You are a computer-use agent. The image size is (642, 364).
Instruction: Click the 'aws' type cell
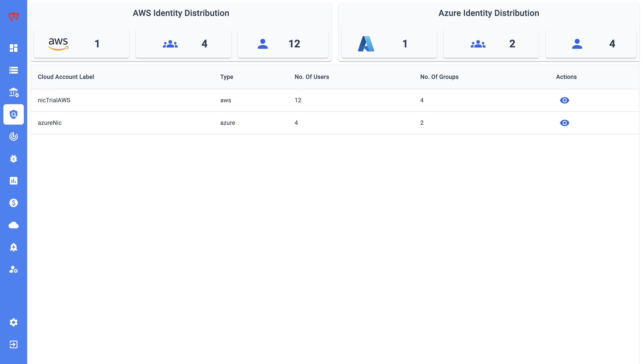pyautogui.click(x=226, y=101)
